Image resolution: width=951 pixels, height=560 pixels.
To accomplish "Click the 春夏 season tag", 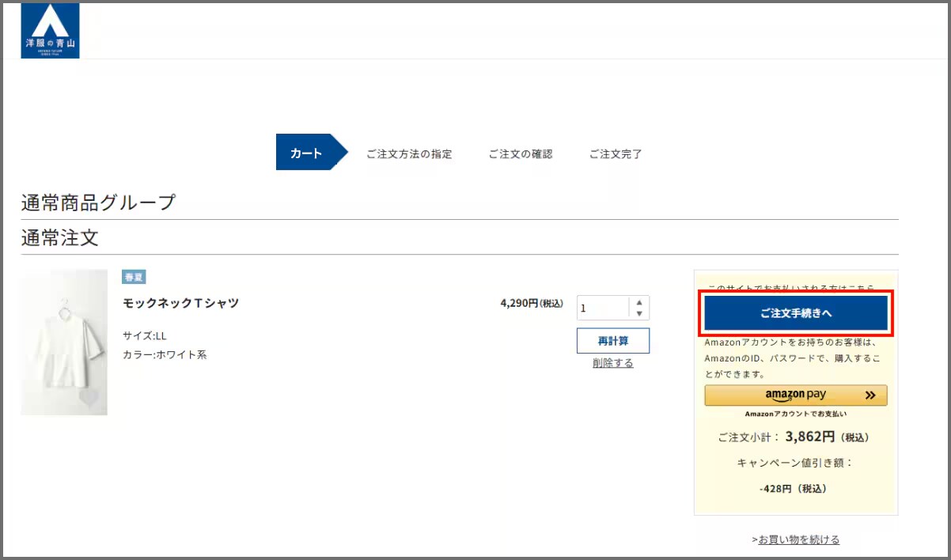I will pos(134,277).
